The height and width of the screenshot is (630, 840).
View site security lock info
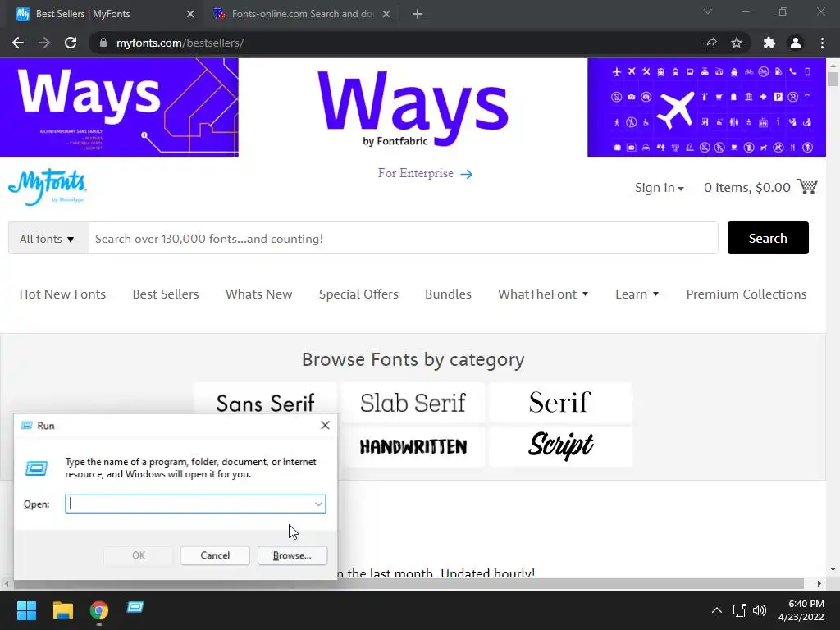[103, 43]
